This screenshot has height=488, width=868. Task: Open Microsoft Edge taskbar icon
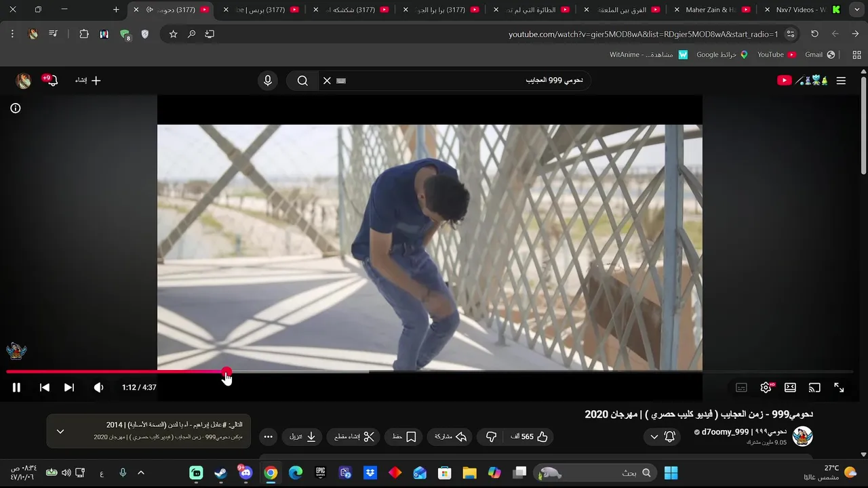coord(296,473)
